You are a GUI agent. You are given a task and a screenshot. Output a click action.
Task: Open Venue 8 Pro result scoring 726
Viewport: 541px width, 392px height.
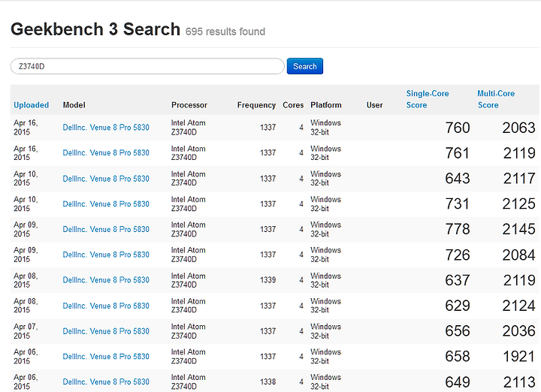tap(106, 255)
